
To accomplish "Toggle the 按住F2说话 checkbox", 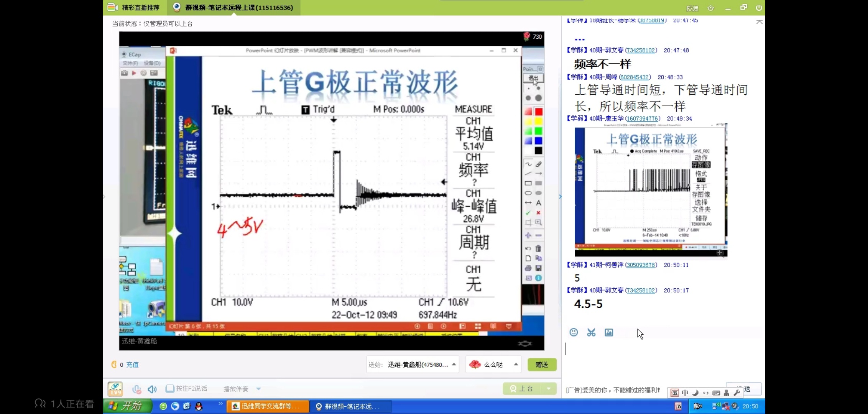I will (170, 389).
